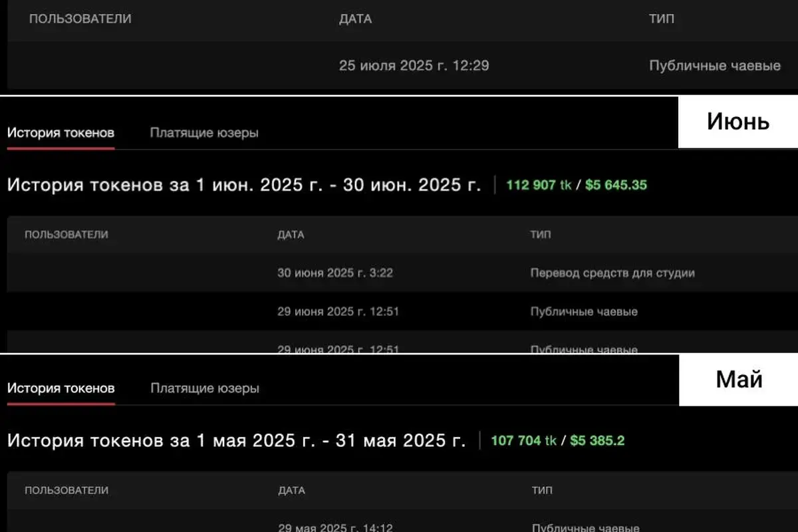Click the $5 645.35 June earnings amount
This screenshot has width=798, height=532.
pos(616,185)
